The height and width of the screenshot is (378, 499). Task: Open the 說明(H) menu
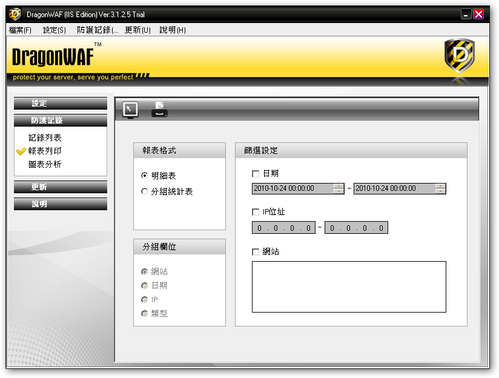[172, 30]
